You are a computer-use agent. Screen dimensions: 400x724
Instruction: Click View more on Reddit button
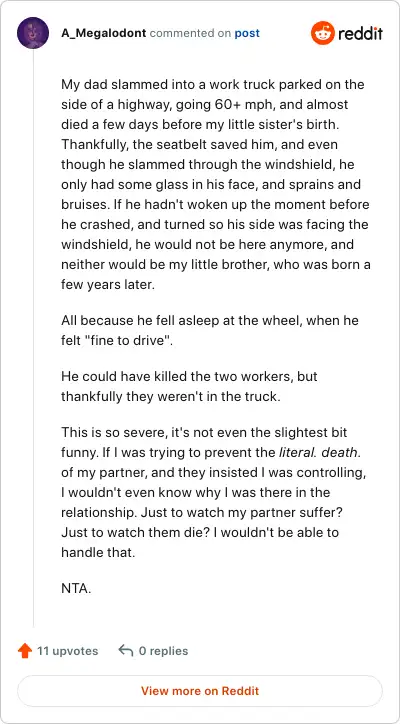[200, 691]
